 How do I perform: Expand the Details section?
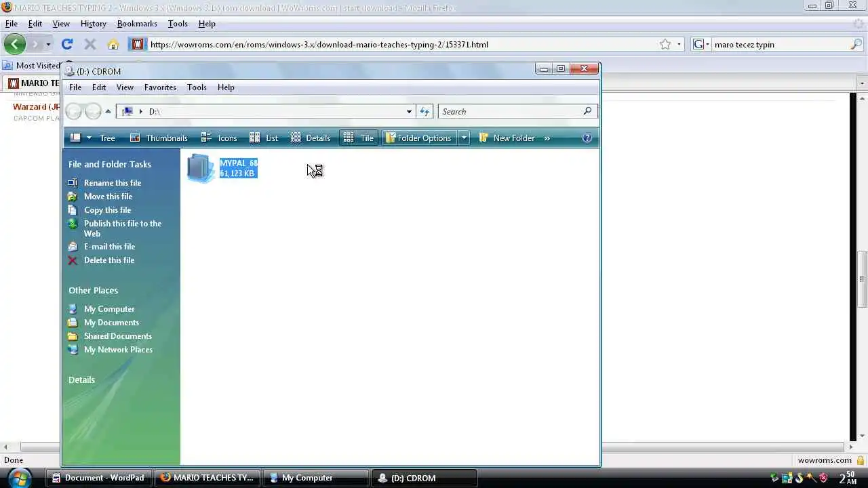[81, 380]
